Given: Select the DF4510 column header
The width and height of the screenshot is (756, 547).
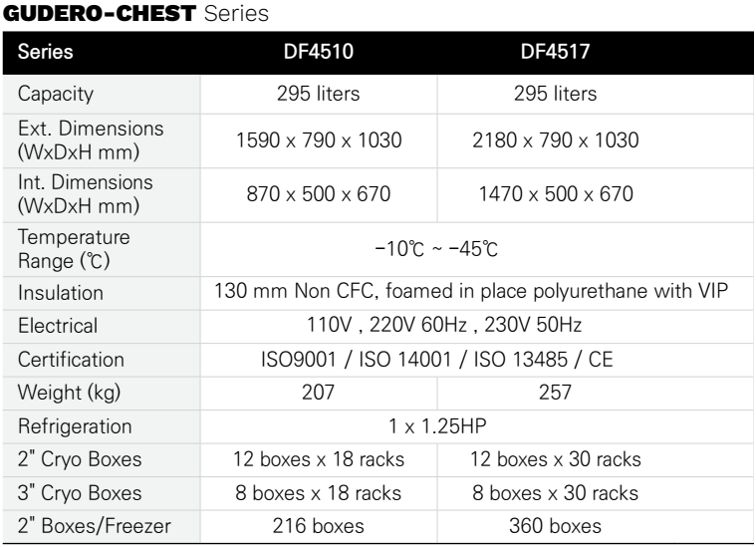Looking at the screenshot, I should (318, 52).
